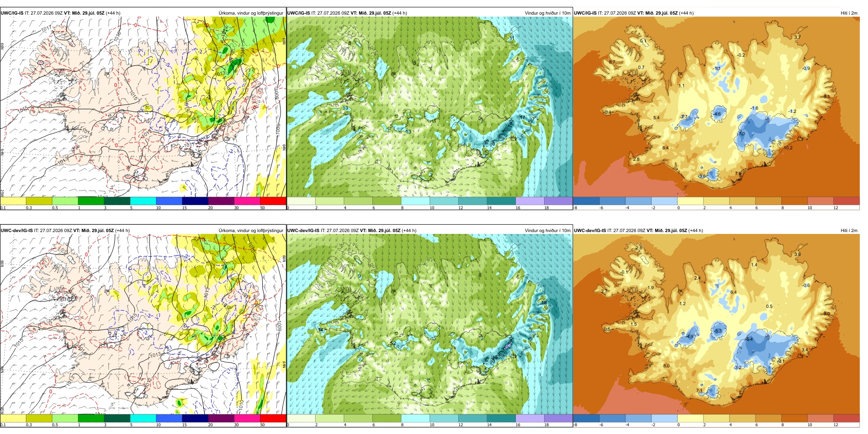Click the bottom 'Úrkoma, vindur og loftþrýstingur' label
The image size is (868, 434).
pyautogui.click(x=251, y=231)
